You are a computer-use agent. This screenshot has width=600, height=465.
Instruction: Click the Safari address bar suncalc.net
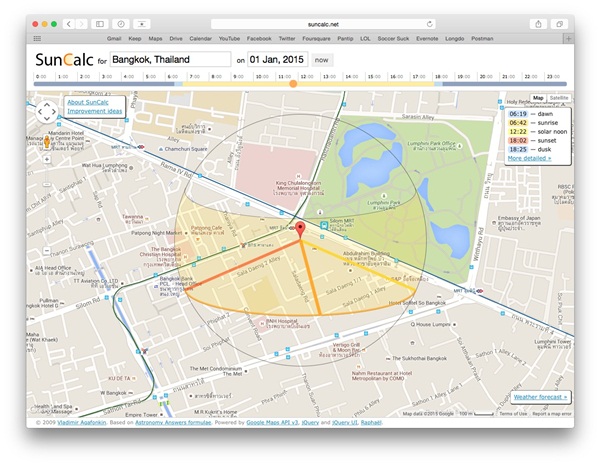tap(323, 24)
